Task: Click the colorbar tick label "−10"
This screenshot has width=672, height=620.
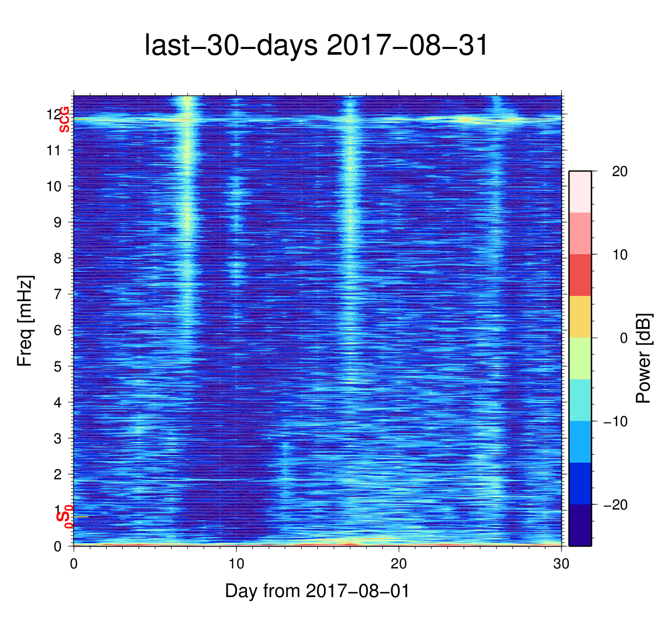Action: click(x=615, y=421)
